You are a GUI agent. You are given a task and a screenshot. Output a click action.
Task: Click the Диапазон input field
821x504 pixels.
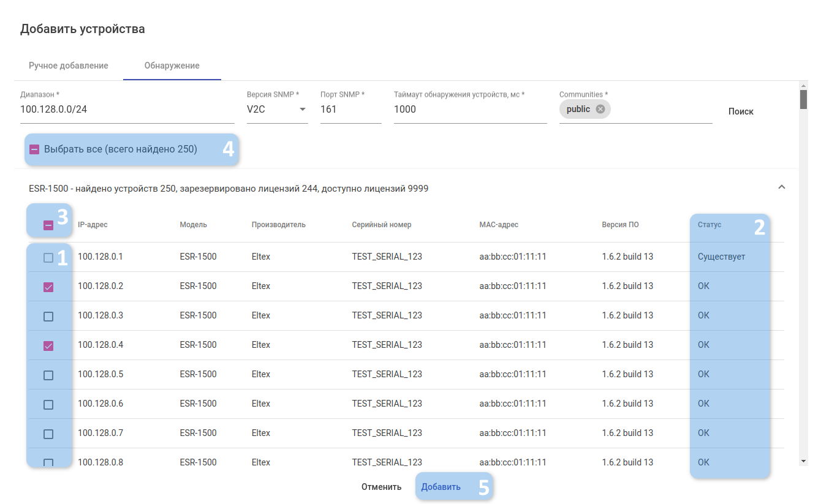(x=127, y=110)
